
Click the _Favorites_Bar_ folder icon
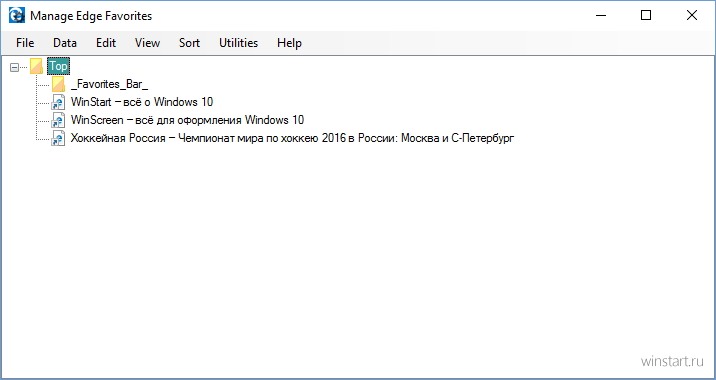point(58,84)
